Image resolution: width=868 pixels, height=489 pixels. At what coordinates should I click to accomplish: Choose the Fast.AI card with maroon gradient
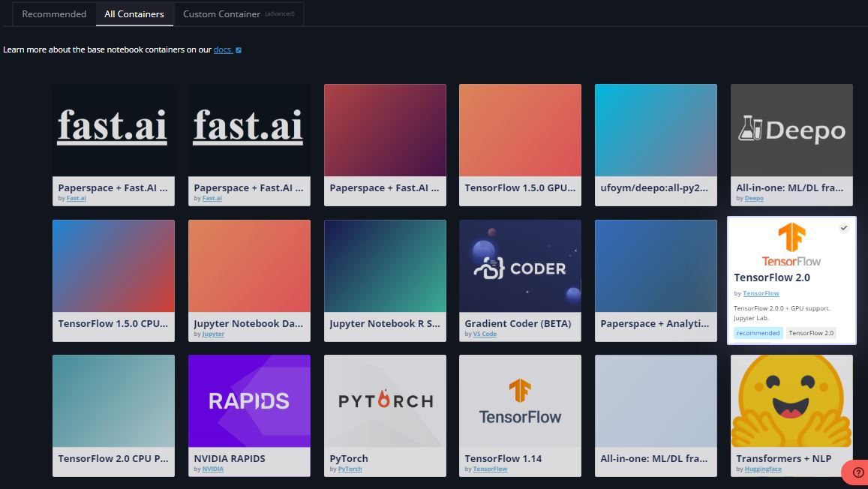385,145
